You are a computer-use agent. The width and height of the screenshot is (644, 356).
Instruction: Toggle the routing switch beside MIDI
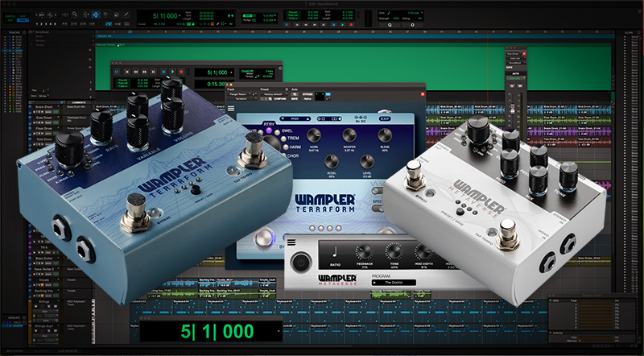click(329, 119)
